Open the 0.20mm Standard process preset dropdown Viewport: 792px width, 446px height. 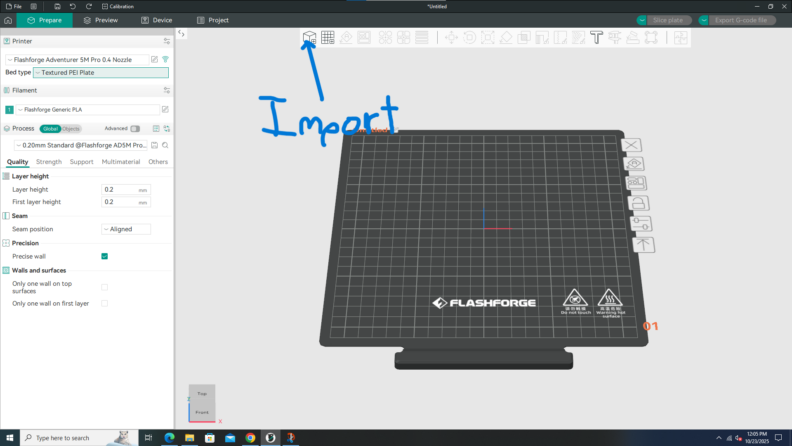(80, 145)
